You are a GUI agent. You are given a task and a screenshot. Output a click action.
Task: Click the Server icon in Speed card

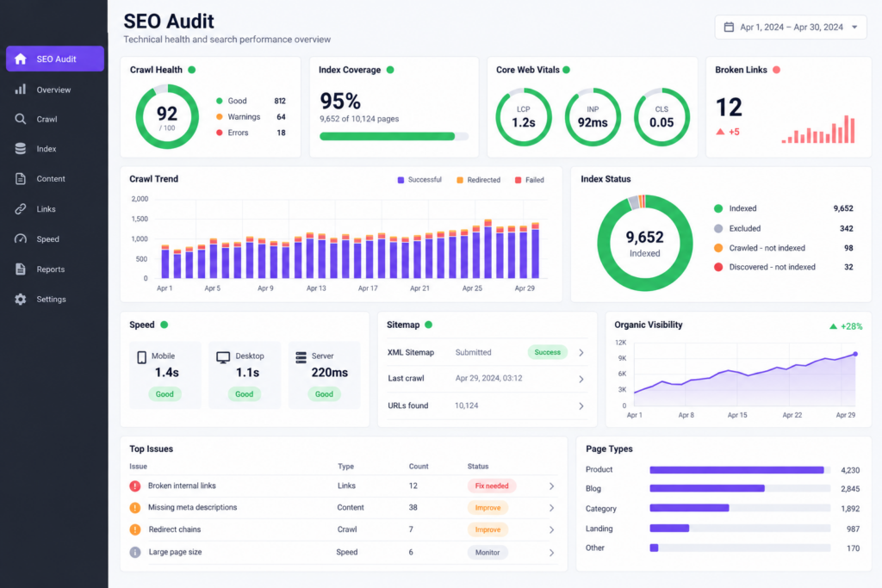coord(301,357)
